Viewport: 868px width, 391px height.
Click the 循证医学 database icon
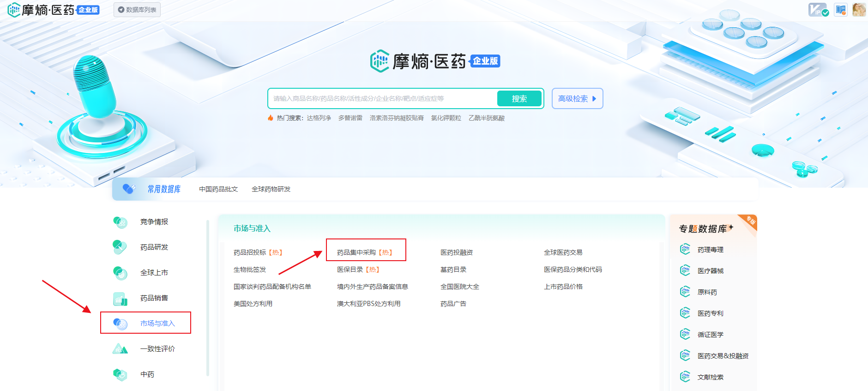[x=685, y=334]
